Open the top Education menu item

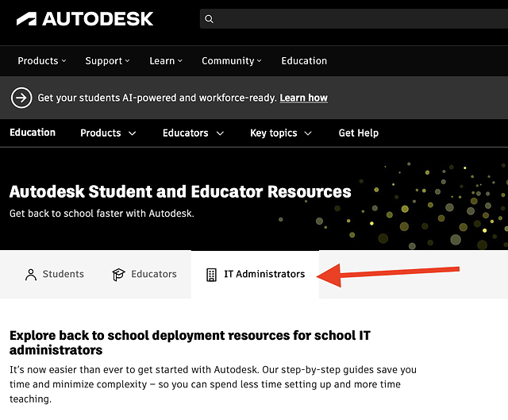click(x=304, y=61)
